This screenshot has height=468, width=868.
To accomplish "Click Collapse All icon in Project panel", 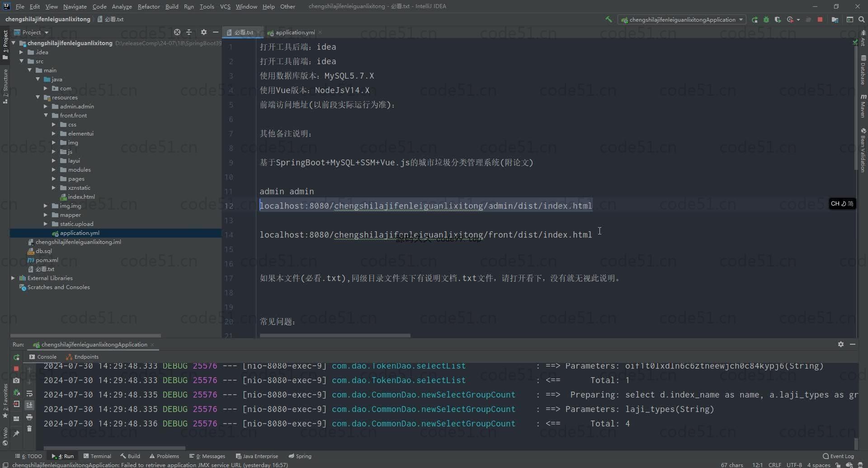I will click(x=189, y=32).
